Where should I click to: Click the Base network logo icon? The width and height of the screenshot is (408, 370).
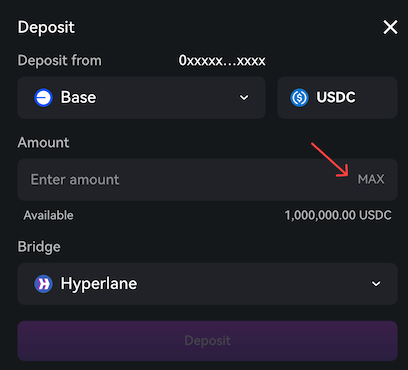click(43, 98)
